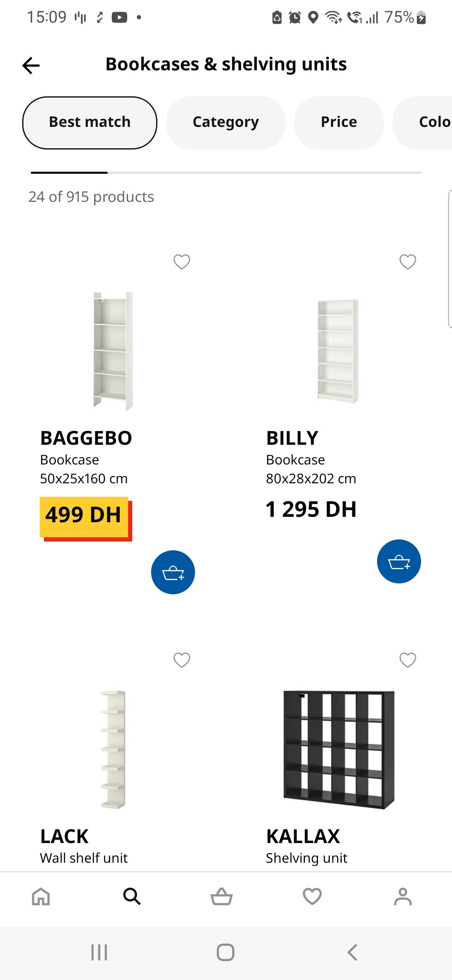Open the Category filter
The height and width of the screenshot is (980, 452).
tap(226, 123)
